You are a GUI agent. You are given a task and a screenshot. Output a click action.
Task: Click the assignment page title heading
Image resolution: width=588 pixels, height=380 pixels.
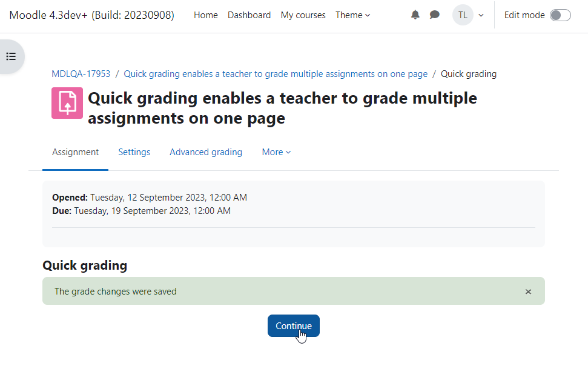282,108
